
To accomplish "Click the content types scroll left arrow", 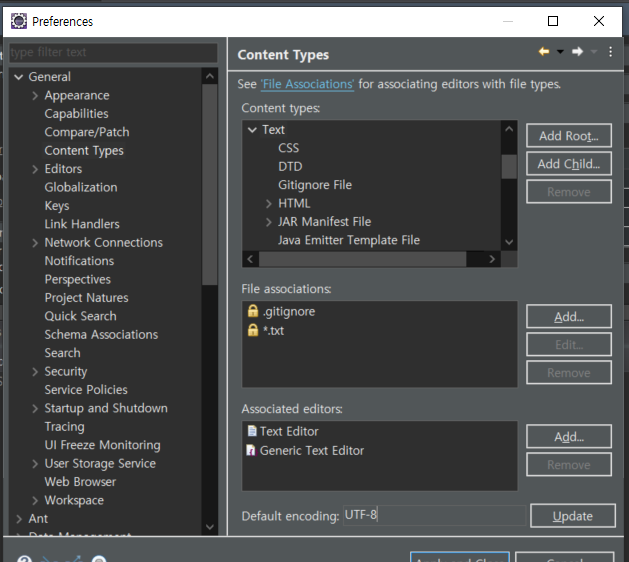I will point(250,259).
